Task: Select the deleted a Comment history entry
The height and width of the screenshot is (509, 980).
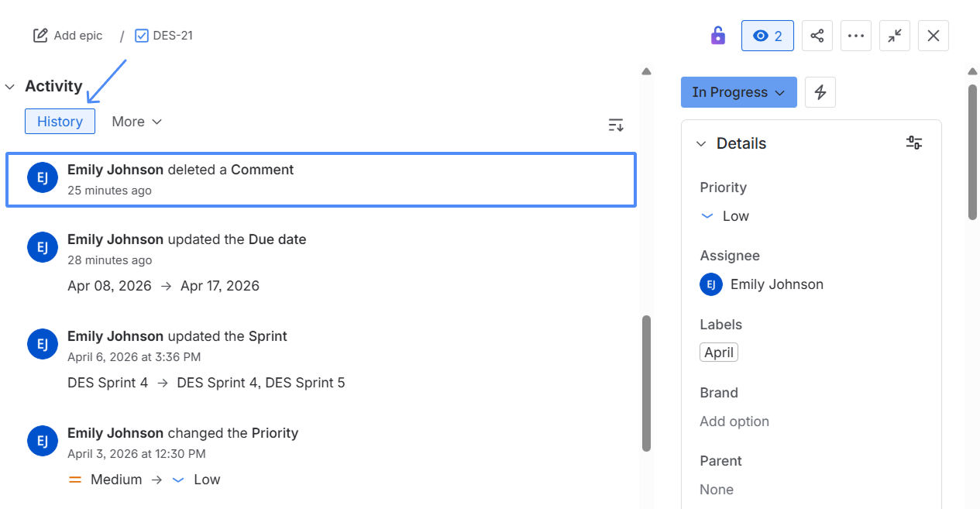Action: (321, 180)
